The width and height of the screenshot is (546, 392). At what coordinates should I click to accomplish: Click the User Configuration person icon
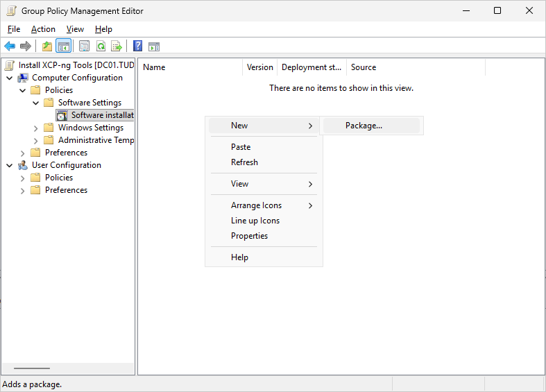[x=23, y=165]
